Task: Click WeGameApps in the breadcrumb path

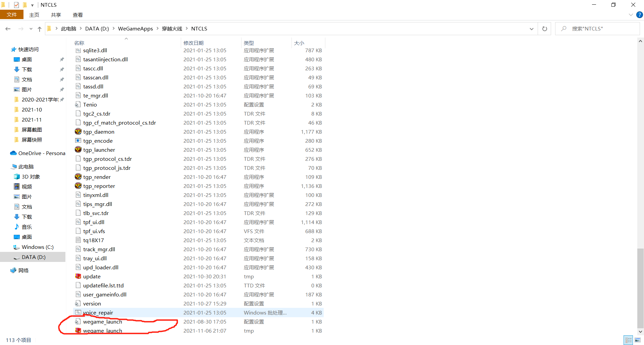Action: click(135, 29)
